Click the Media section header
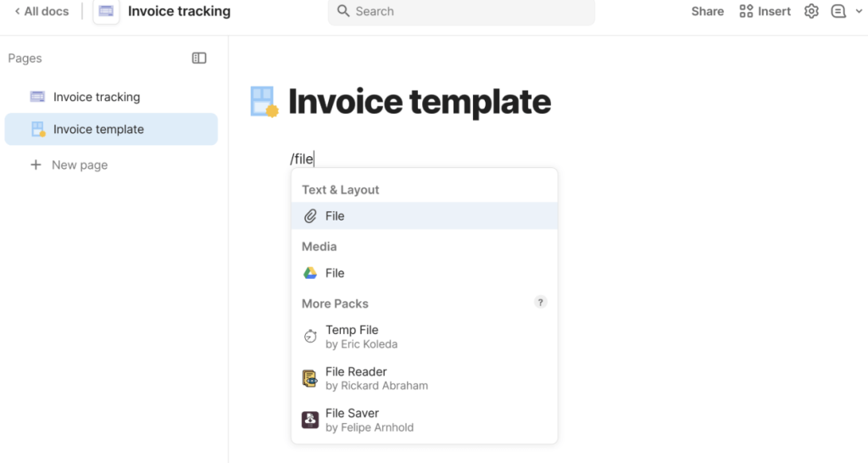The width and height of the screenshot is (868, 463). pos(319,247)
